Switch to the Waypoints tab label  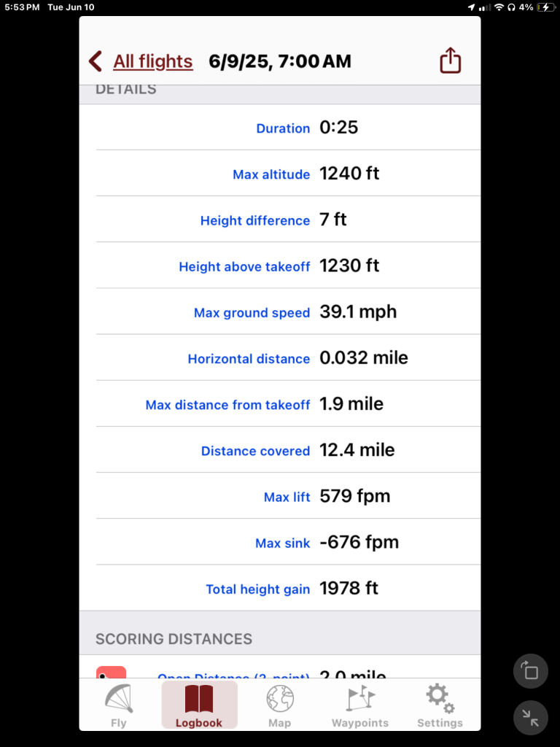[360, 723]
